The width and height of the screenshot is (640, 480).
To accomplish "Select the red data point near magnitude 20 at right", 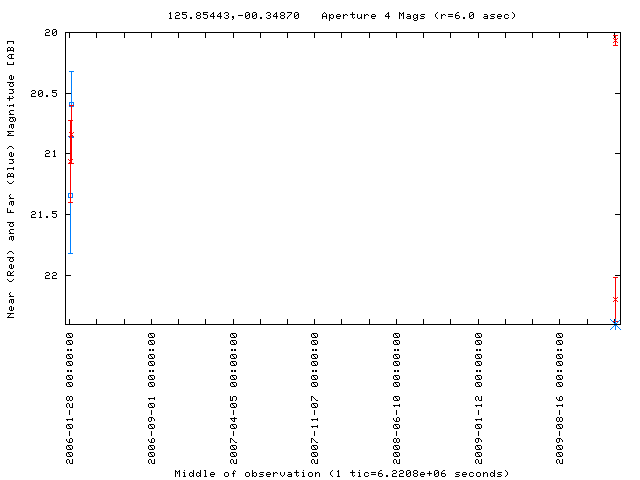I will 616,40.
